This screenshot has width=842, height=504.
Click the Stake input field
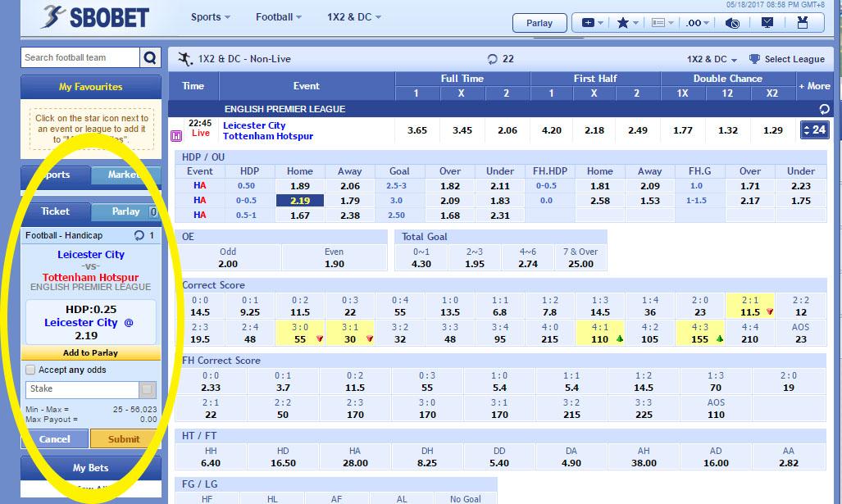coord(82,389)
